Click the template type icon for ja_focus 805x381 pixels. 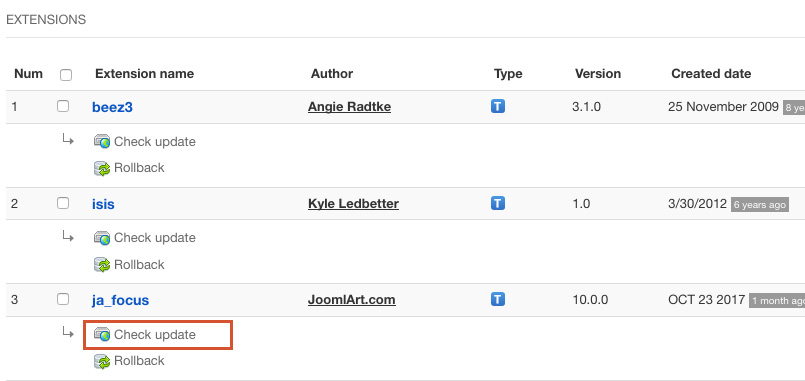coord(497,299)
